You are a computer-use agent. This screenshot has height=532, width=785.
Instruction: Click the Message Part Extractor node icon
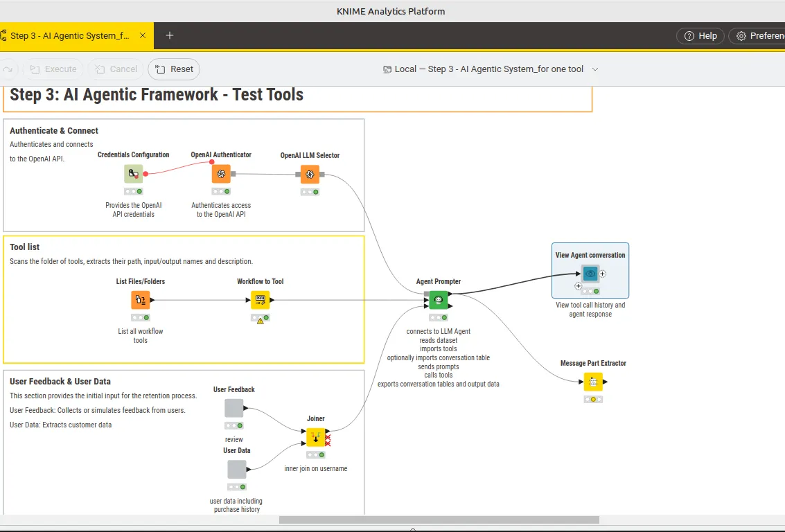(592, 382)
